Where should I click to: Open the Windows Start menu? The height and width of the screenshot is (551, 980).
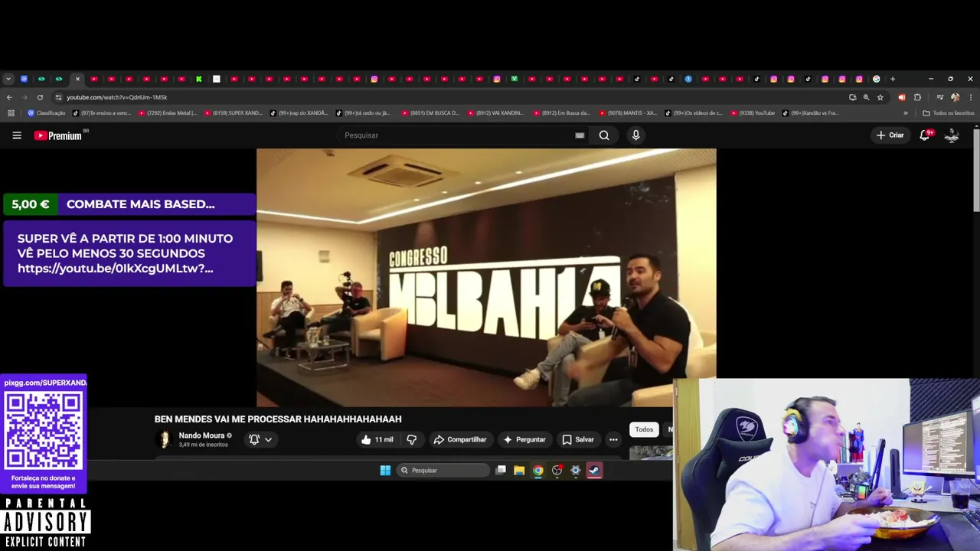click(x=385, y=471)
